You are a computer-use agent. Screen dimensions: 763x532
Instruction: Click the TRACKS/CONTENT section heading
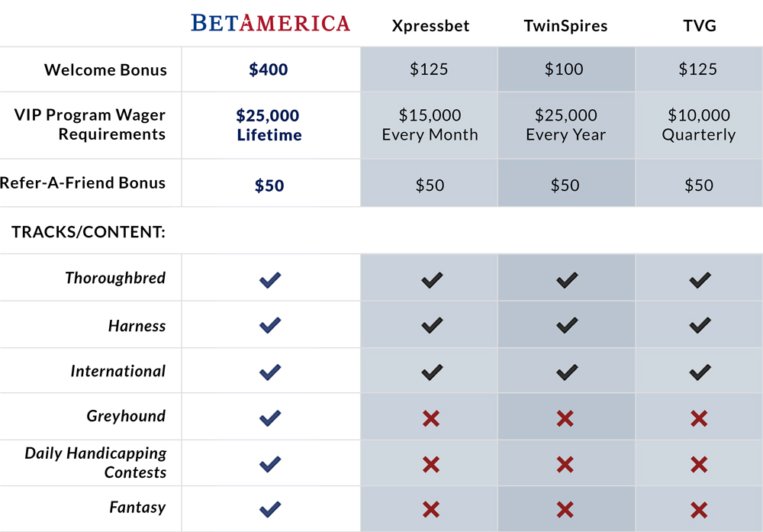click(x=89, y=231)
